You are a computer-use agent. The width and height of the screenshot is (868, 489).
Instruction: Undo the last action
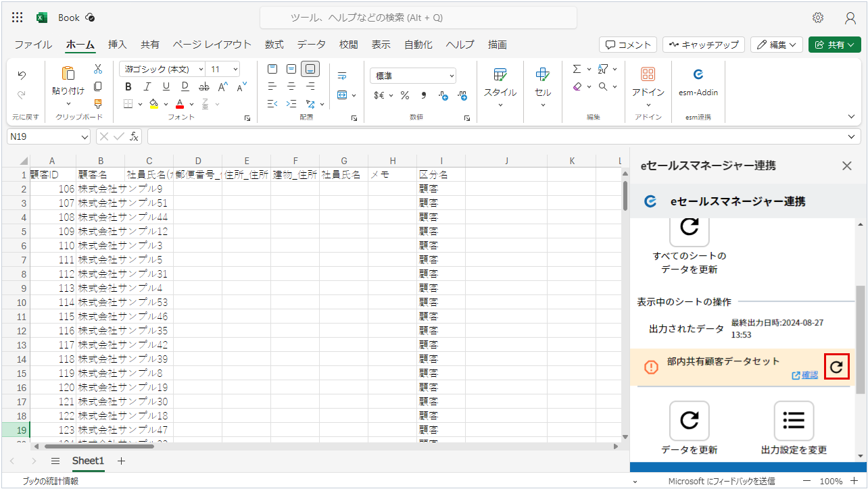(x=22, y=75)
